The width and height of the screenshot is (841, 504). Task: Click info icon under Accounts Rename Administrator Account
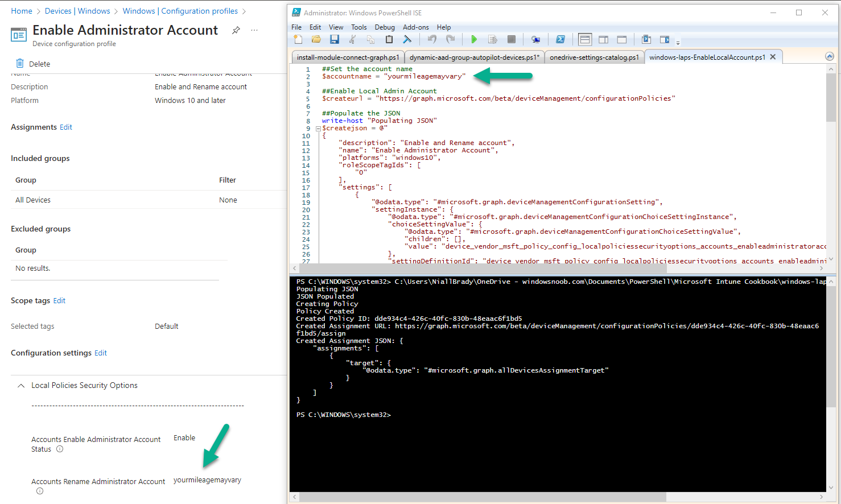[40, 491]
